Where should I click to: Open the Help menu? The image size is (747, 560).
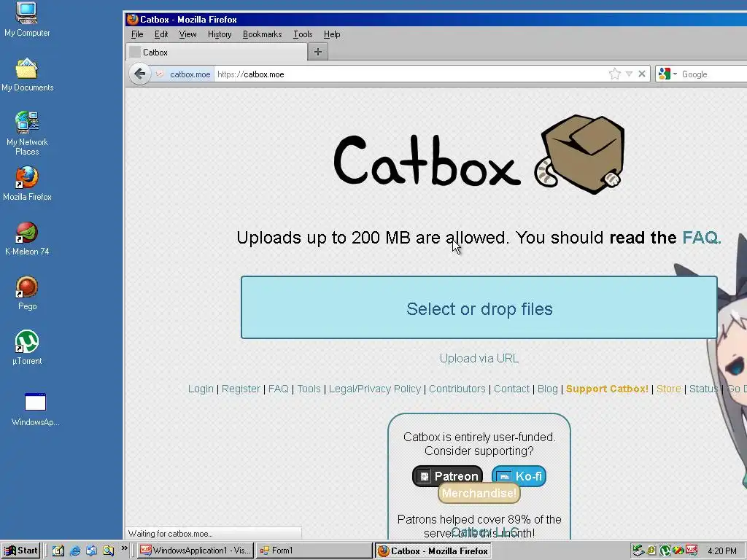332,34
